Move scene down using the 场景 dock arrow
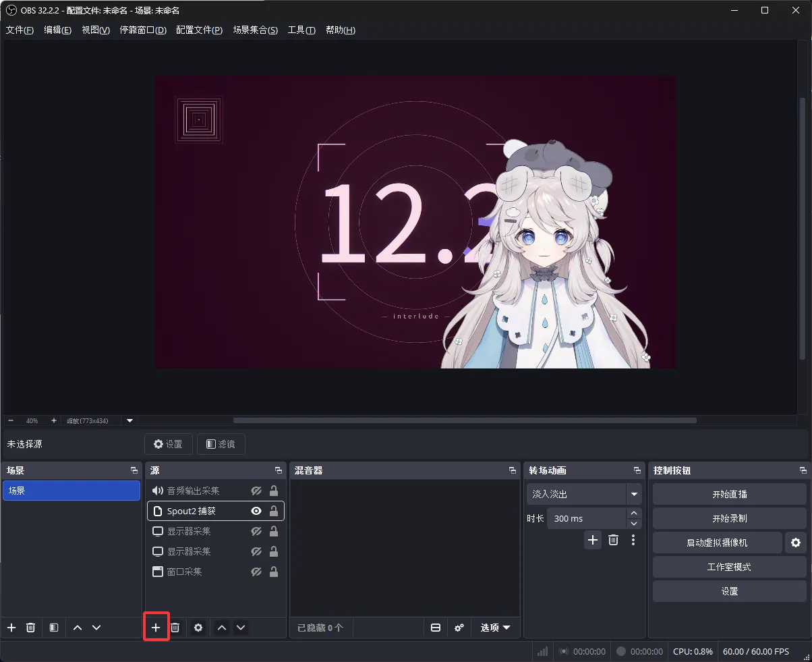The width and height of the screenshot is (812, 662). (96, 628)
